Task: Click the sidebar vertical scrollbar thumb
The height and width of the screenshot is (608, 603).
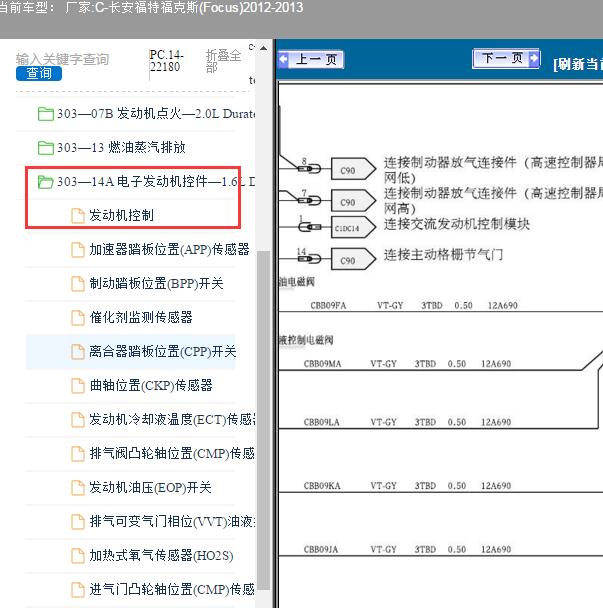Action: pos(264,421)
